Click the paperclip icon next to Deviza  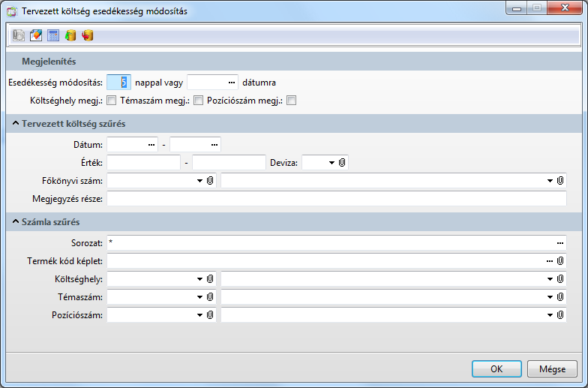342,162
